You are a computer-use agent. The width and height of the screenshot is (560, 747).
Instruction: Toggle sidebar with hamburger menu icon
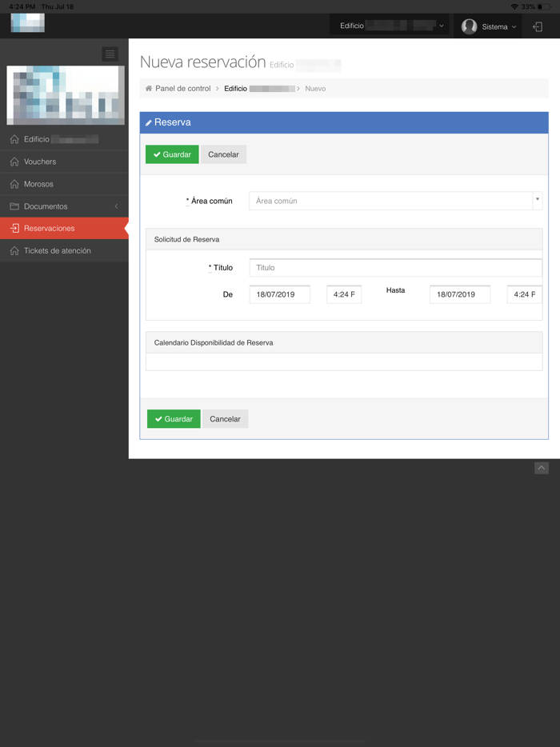click(x=110, y=54)
